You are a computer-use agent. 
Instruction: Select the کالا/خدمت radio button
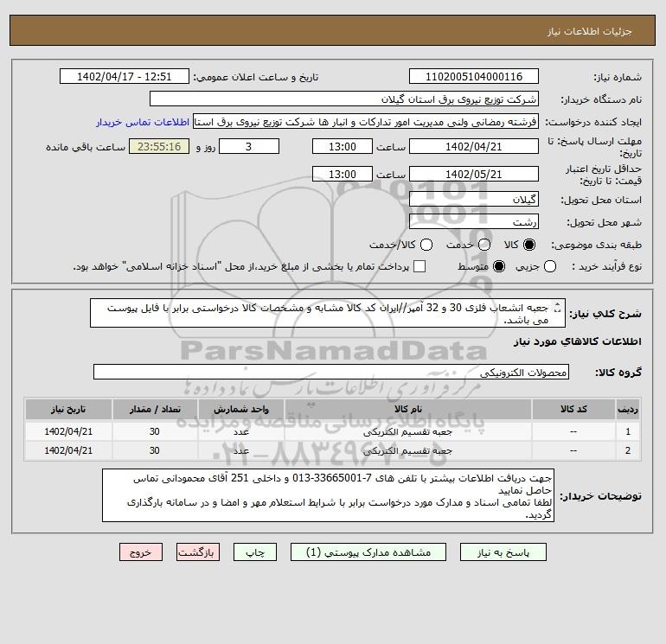point(426,245)
